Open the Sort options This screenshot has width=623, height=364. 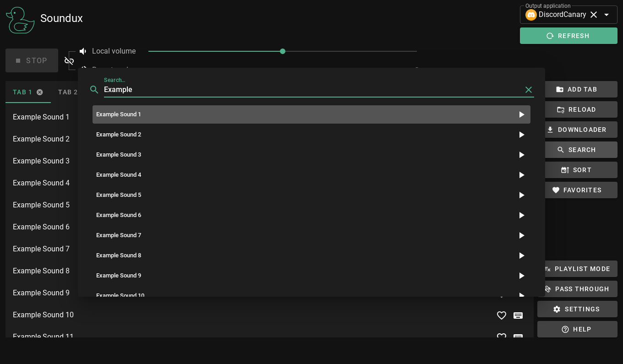(x=581, y=170)
